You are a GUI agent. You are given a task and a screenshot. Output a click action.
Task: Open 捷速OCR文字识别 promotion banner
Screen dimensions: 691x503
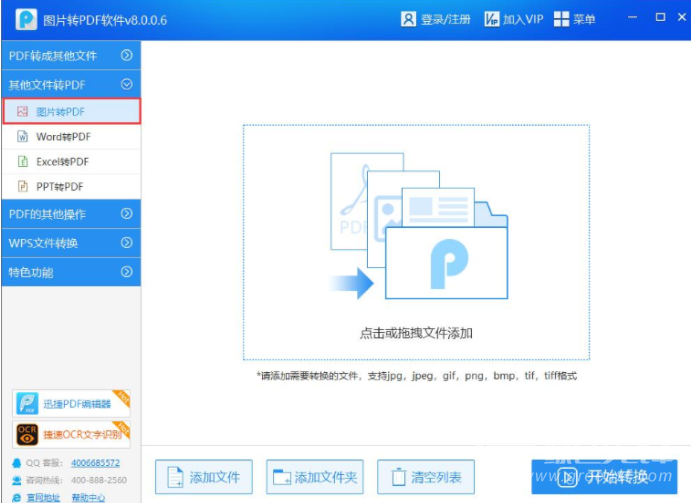(71, 434)
